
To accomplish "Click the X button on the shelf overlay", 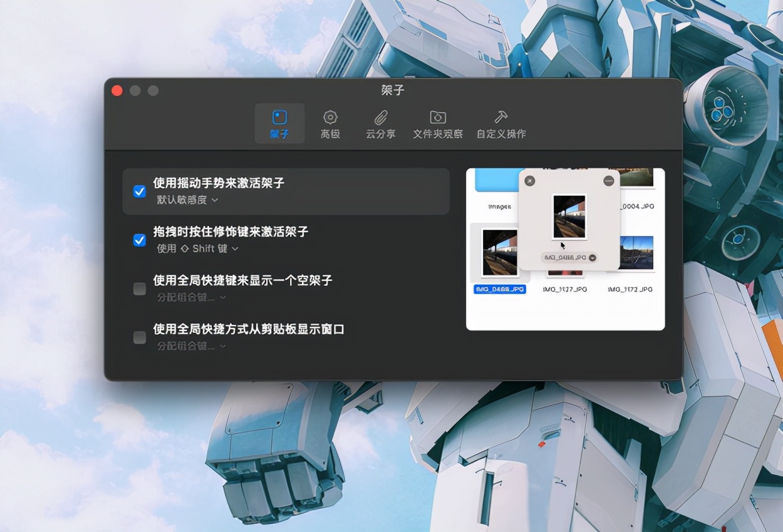I will 529,180.
